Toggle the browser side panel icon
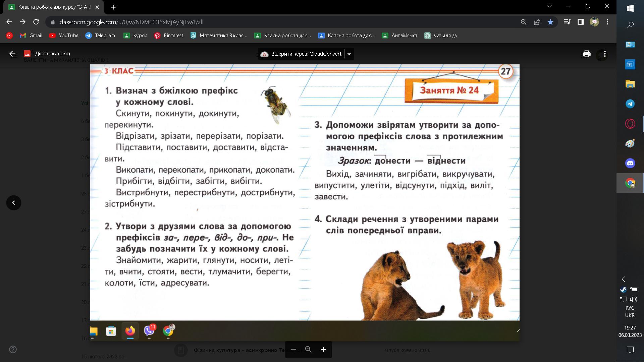This screenshot has height=362, width=644. click(580, 22)
